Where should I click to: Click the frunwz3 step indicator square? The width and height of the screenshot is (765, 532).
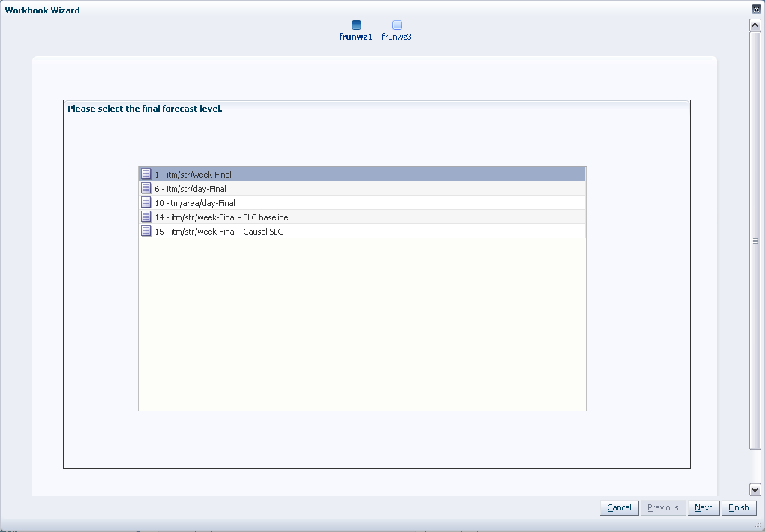click(397, 25)
